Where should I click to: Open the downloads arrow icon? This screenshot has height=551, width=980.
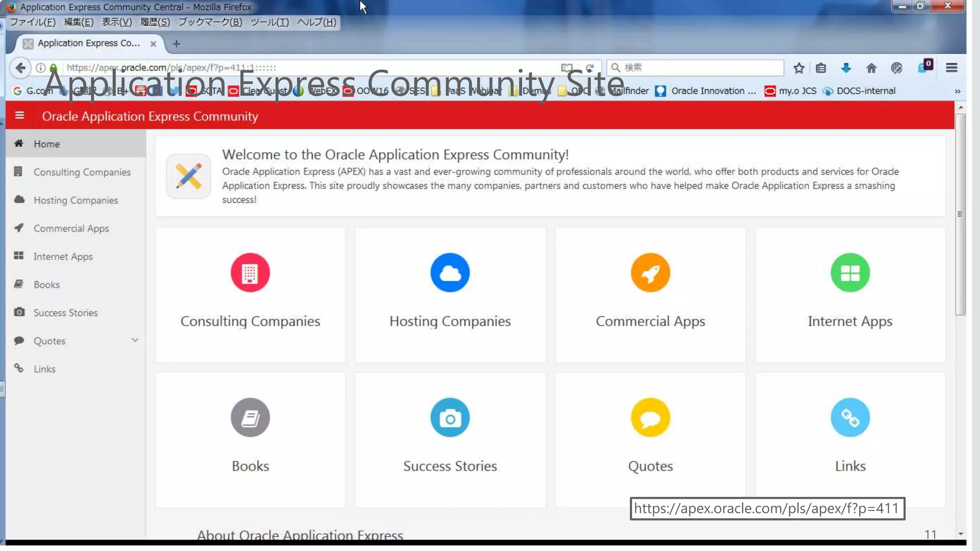846,68
